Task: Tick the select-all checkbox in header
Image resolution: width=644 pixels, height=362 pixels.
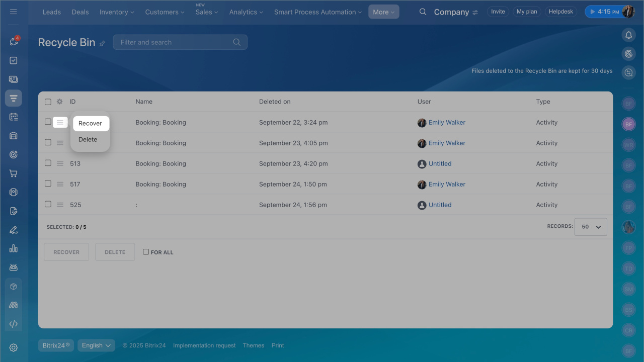Action: [x=48, y=102]
